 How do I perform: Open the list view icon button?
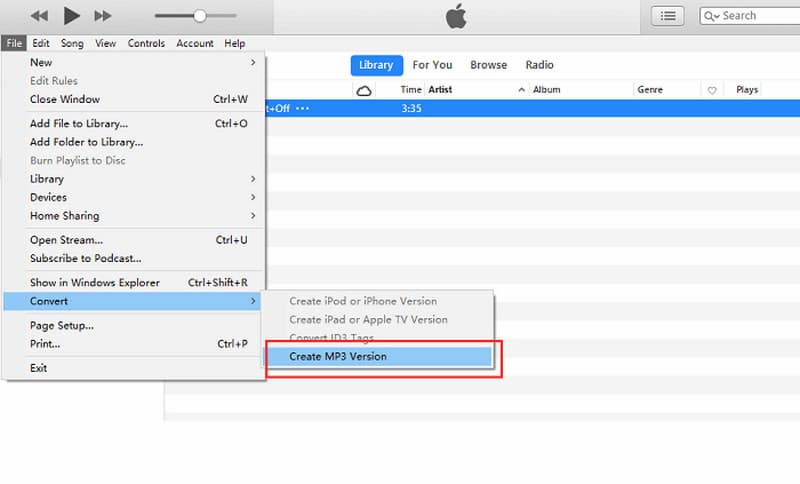pyautogui.click(x=667, y=16)
